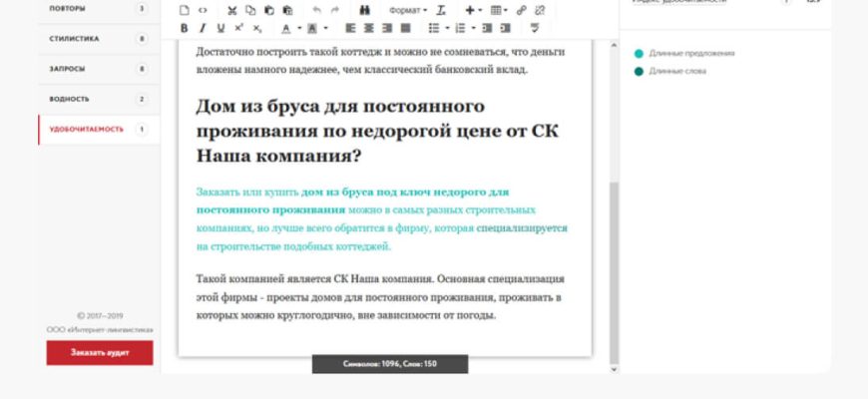This screenshot has width=868, height=399.
Task: Click the Bold formatting icon
Action: (186, 28)
